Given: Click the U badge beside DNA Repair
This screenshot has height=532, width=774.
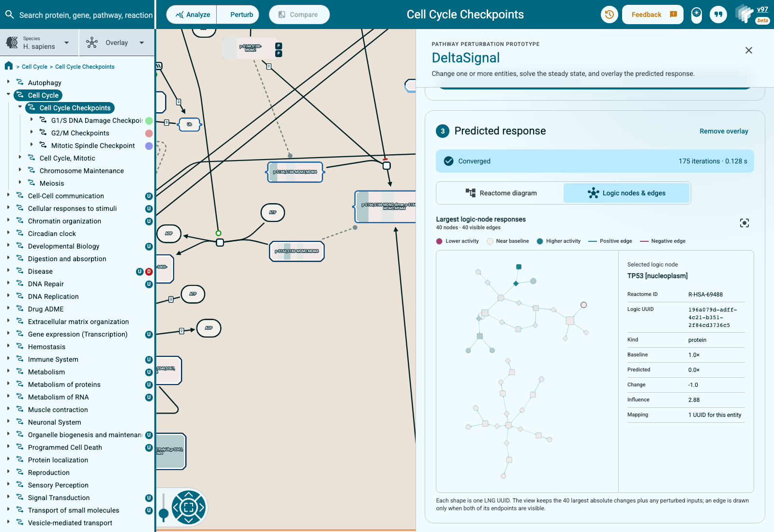Looking at the screenshot, I should [149, 284].
